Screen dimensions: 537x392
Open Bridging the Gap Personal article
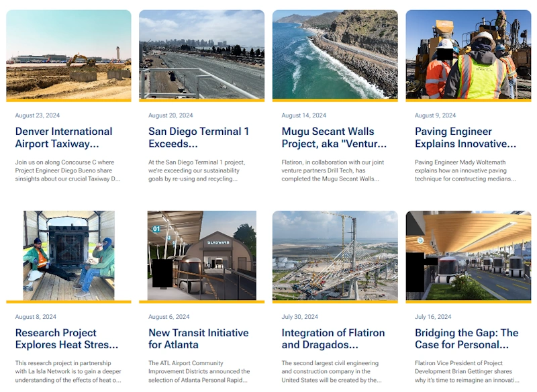(x=467, y=338)
